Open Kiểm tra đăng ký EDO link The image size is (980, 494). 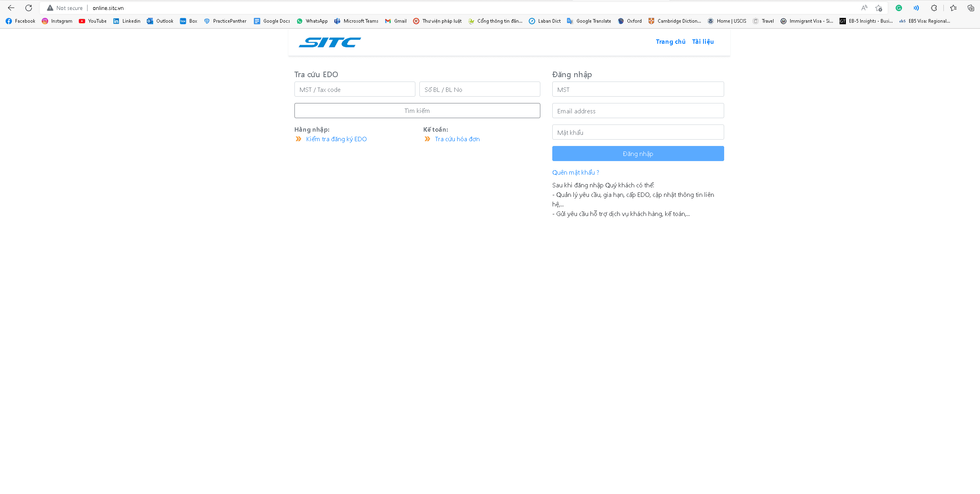coord(336,139)
